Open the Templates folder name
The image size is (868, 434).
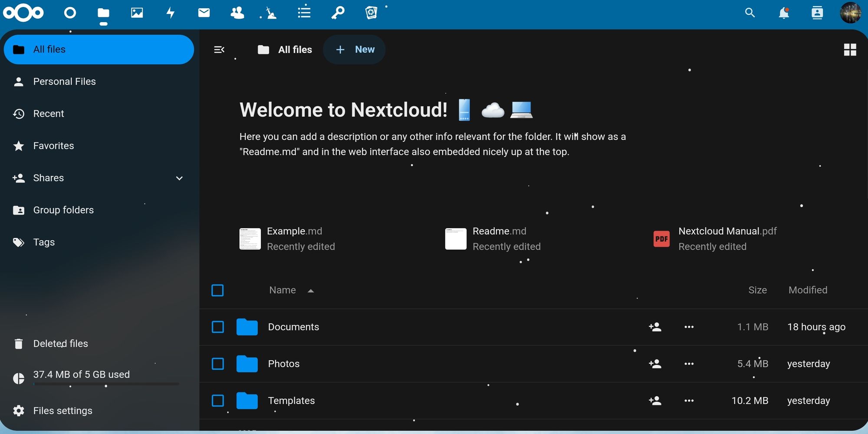[x=291, y=401]
